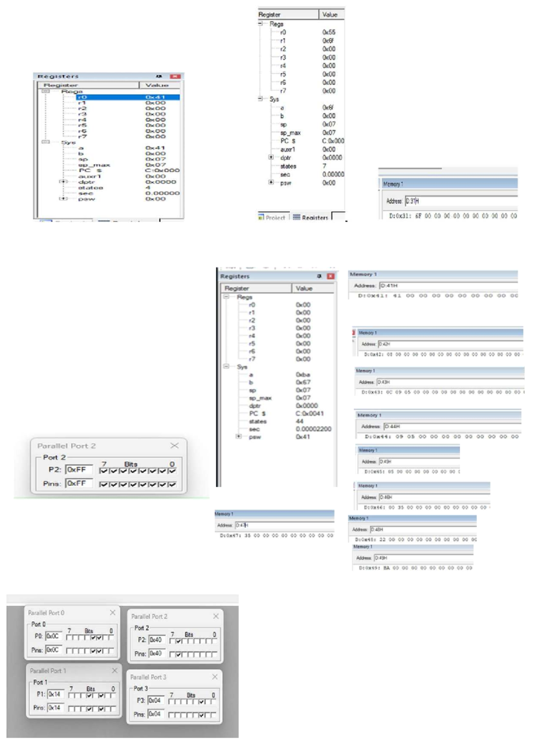Click the P2 value field showing 0xFF
Image resolution: width=535 pixels, height=756 pixels.
point(79,470)
